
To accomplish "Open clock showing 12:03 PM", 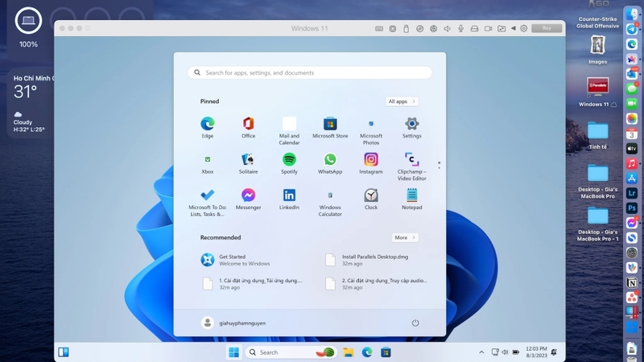I will point(536,352).
